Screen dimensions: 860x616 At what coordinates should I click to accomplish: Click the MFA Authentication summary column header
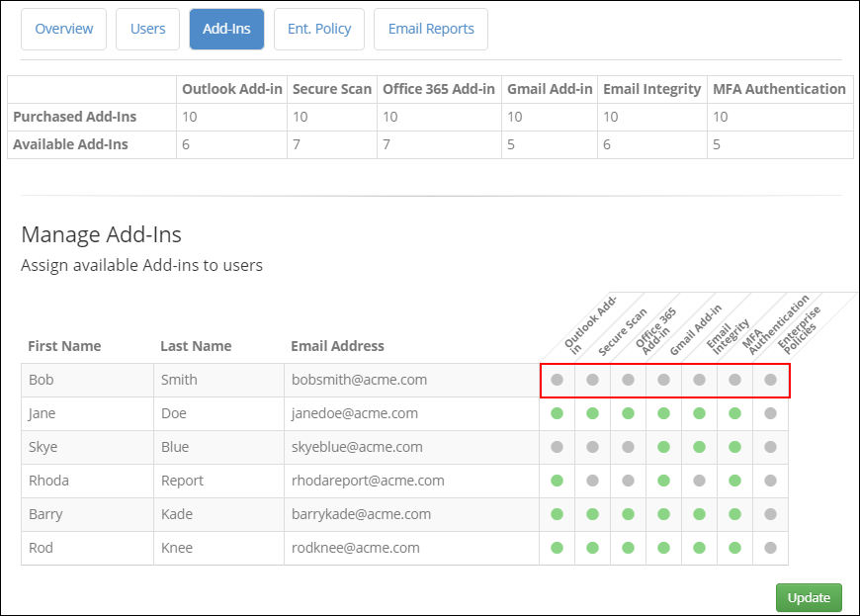pos(779,89)
